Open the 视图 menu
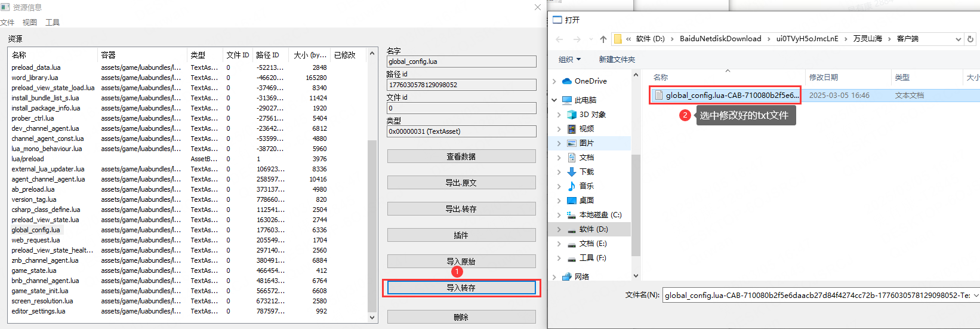 click(x=30, y=23)
